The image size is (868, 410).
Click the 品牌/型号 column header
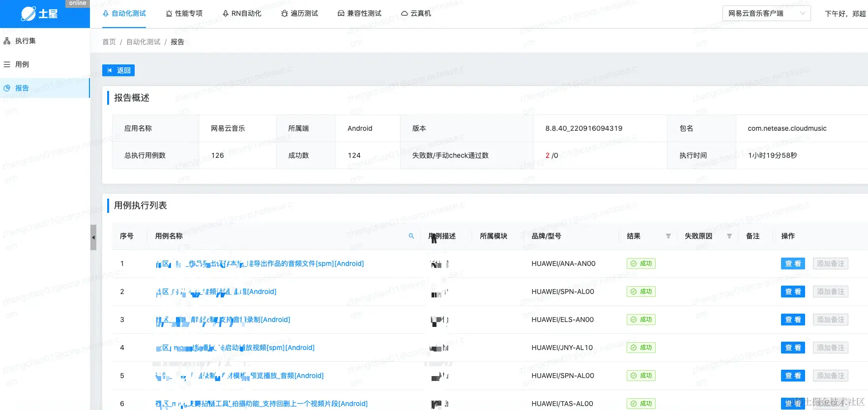(x=546, y=236)
